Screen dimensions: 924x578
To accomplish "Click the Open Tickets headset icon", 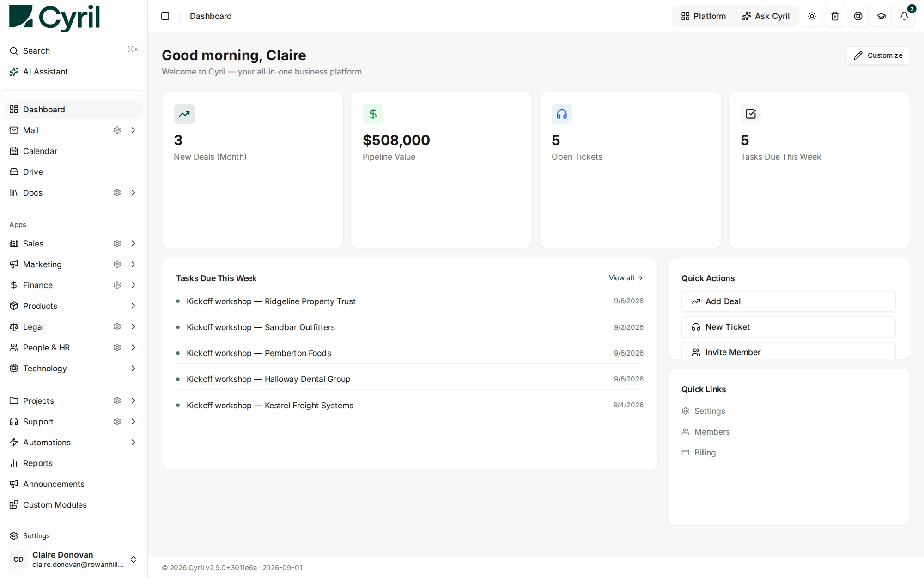I will (562, 114).
